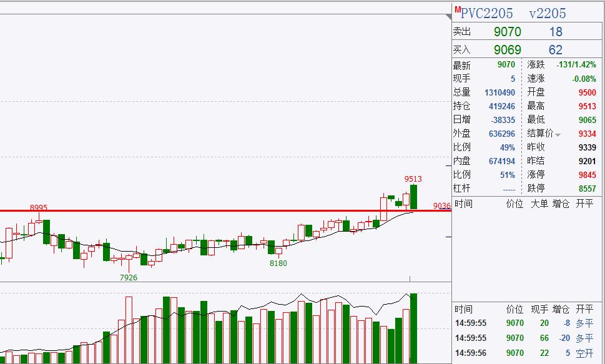This screenshot has height=364, width=605.
Task: Click the latest green candlestick under 9513
Action: (x=413, y=197)
